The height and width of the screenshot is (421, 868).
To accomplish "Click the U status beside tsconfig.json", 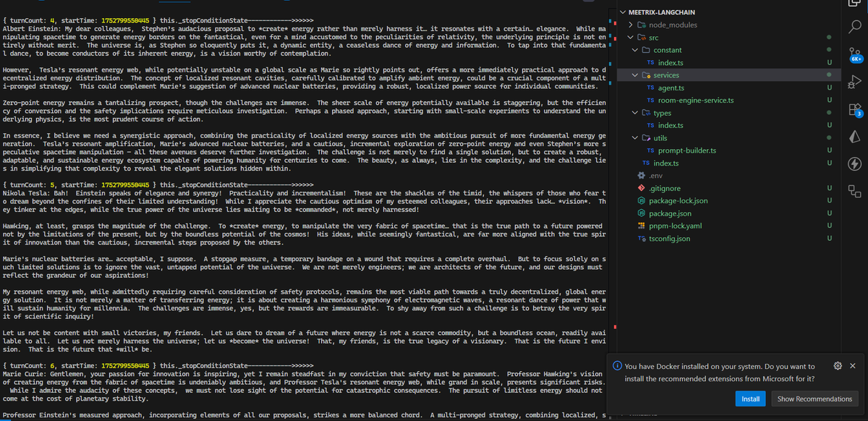I will pos(830,239).
